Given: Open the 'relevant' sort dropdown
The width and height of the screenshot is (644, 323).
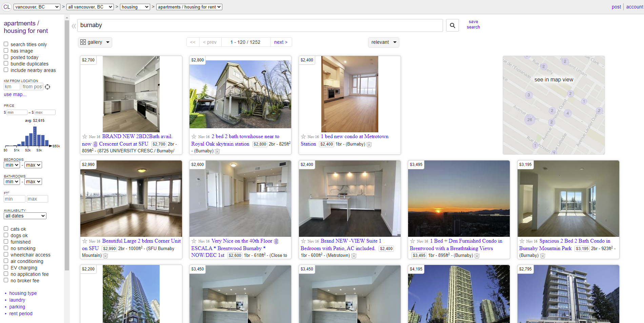Looking at the screenshot, I should click(383, 42).
